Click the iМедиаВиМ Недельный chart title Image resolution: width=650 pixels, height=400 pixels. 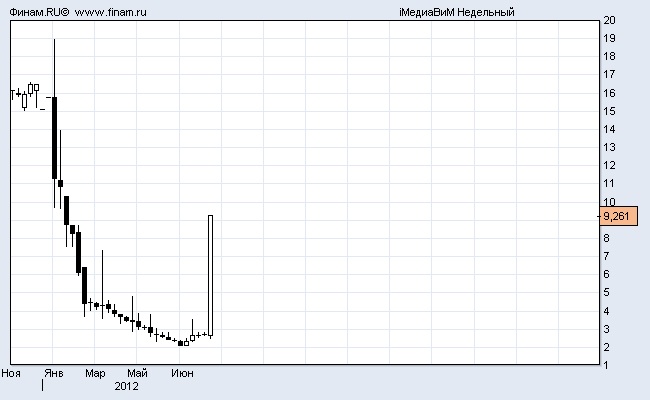coord(457,12)
